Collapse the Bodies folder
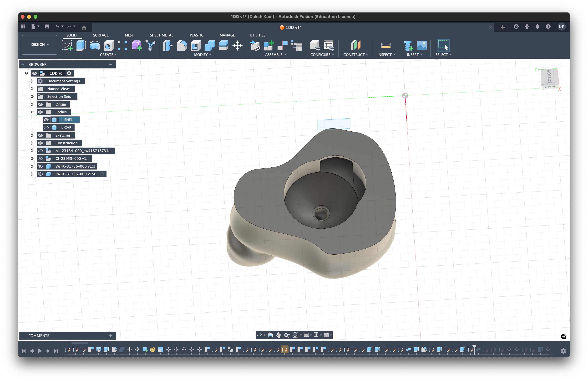The height and width of the screenshot is (381, 588). pyautogui.click(x=32, y=112)
